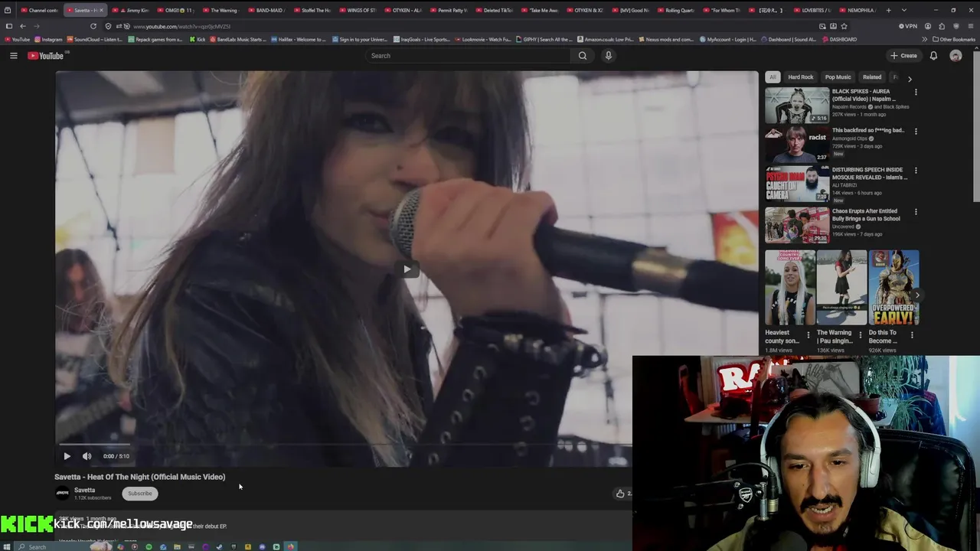
Task: Open Chaos Erupts After Entitled video title
Action: coord(866,215)
